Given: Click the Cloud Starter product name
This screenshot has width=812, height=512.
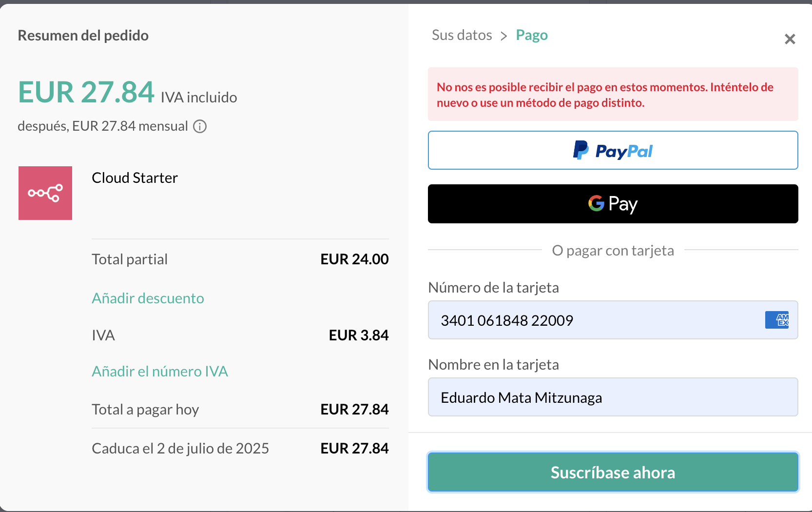Looking at the screenshot, I should [135, 177].
